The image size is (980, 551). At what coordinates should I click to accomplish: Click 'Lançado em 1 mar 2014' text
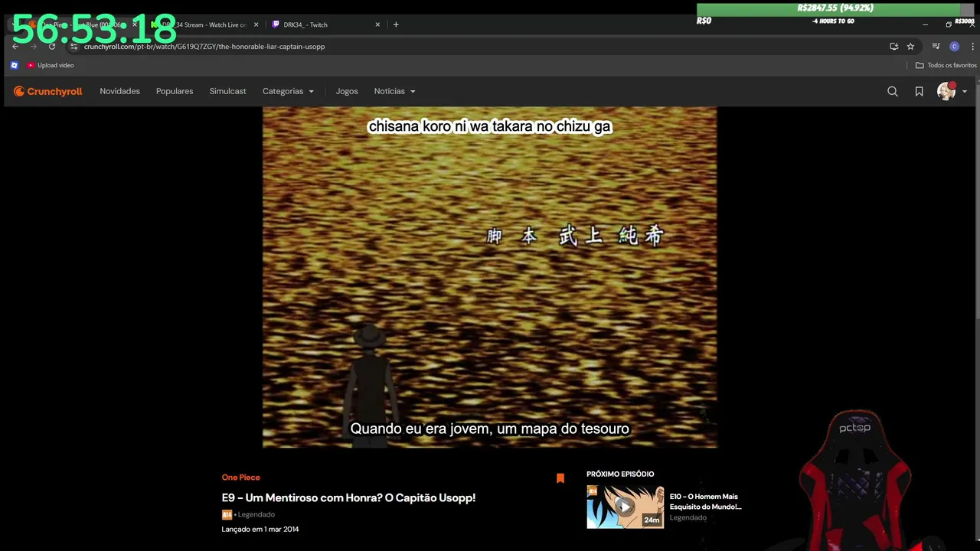tap(260, 529)
